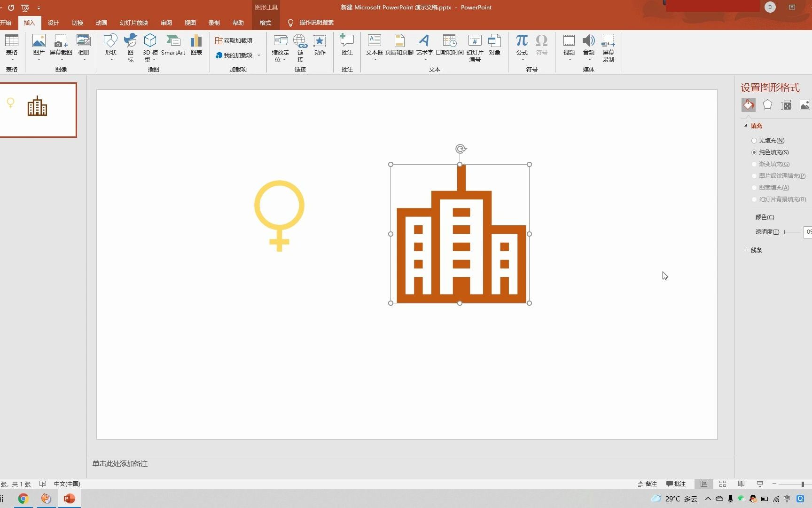Select the 纯色填充(S) radio button

tap(754, 152)
